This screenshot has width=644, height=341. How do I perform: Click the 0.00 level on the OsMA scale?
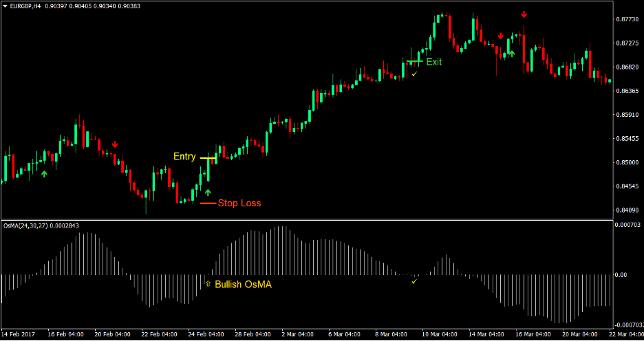pos(620,275)
